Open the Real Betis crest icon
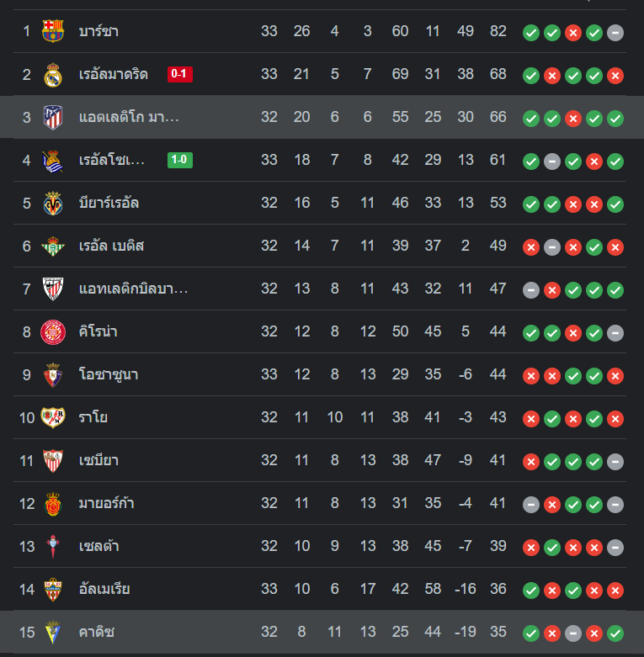 tap(53, 246)
